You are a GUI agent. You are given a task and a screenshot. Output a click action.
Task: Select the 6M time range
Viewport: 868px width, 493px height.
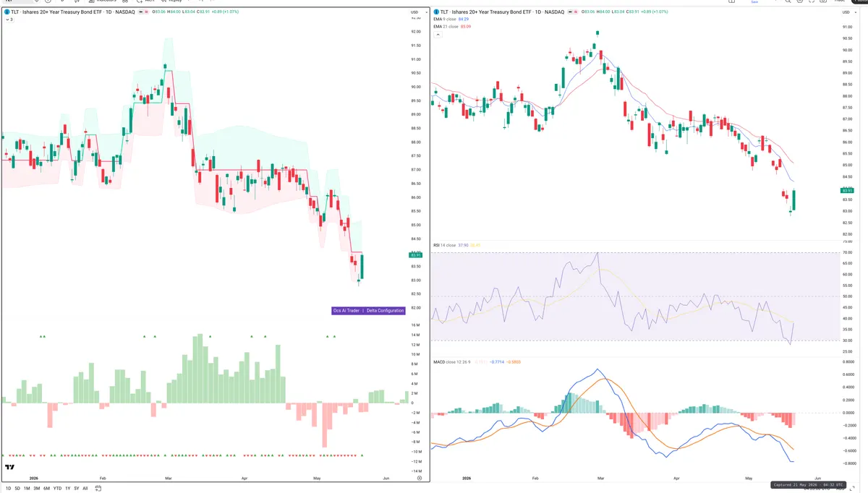[x=46, y=489]
